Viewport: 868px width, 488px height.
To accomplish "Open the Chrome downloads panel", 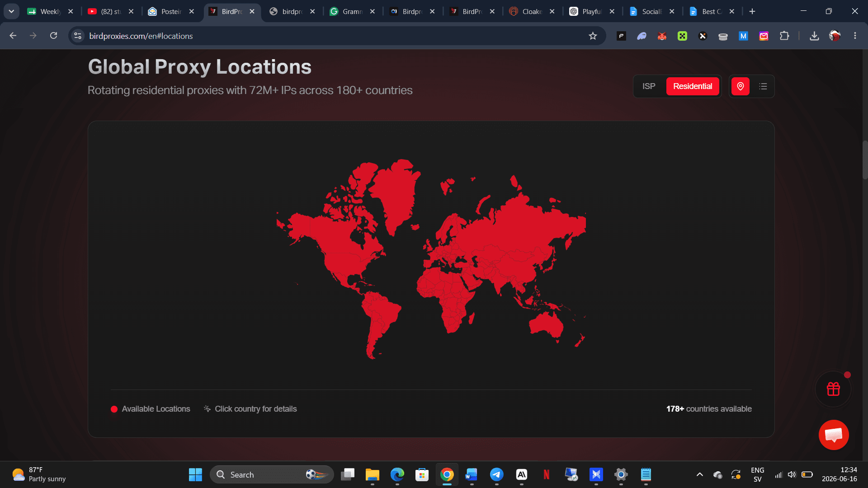I will click(x=814, y=36).
